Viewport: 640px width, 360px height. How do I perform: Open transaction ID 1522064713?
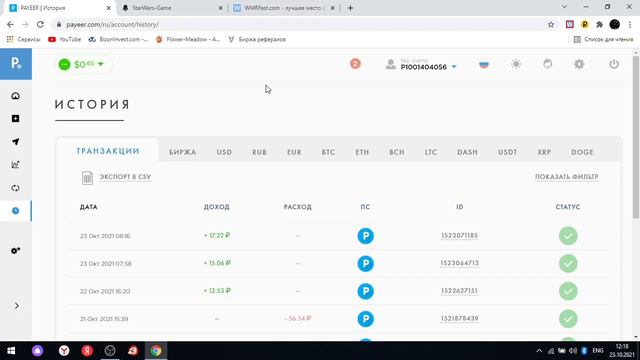point(459,263)
